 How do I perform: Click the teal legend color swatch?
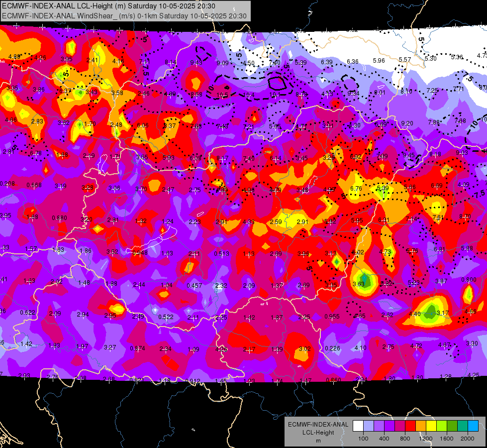tap(463, 426)
